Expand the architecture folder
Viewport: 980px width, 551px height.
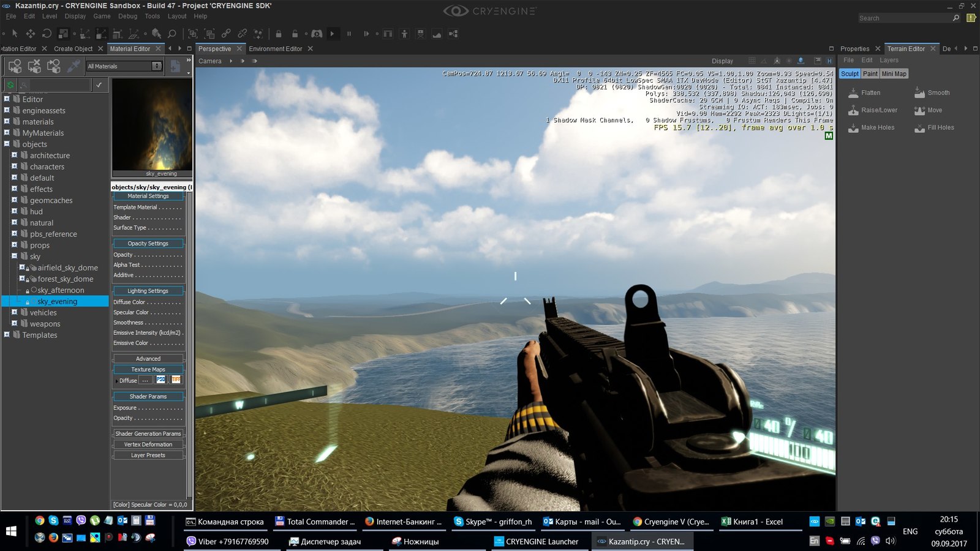pos(15,155)
